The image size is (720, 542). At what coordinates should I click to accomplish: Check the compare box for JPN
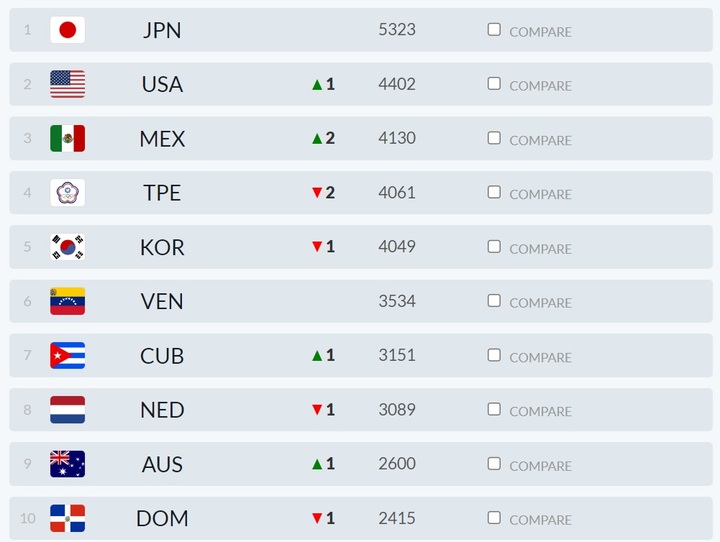pos(494,29)
